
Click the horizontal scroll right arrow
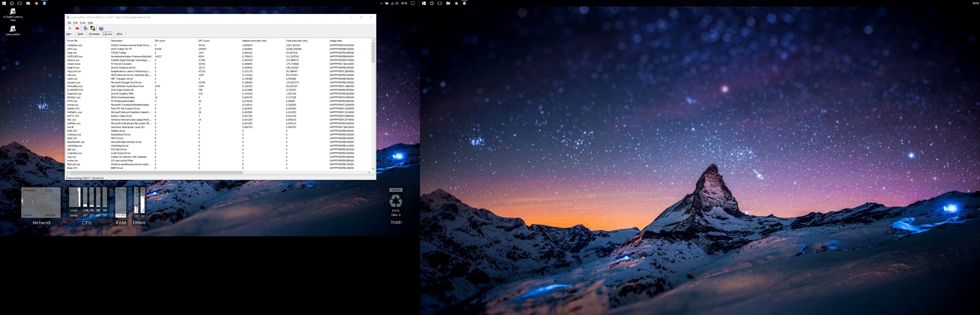pyautogui.click(x=369, y=173)
